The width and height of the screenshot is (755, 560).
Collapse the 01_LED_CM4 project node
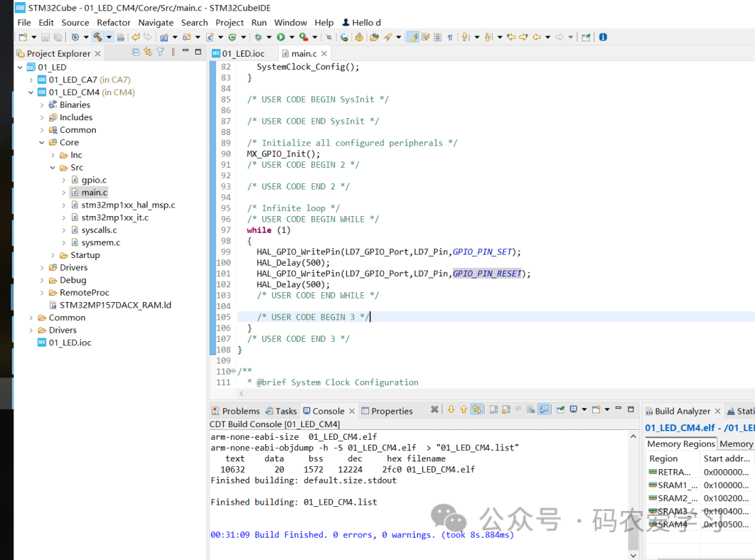(x=31, y=92)
